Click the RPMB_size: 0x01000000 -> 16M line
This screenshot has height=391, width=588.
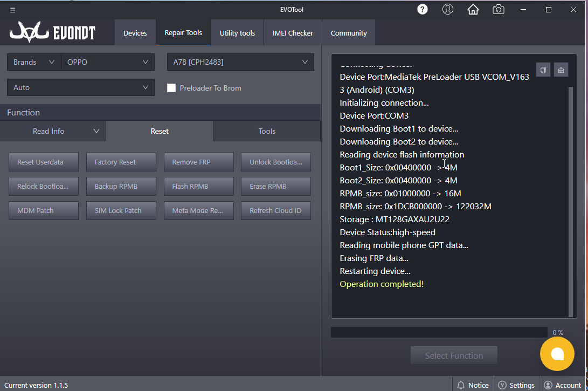[x=400, y=193]
